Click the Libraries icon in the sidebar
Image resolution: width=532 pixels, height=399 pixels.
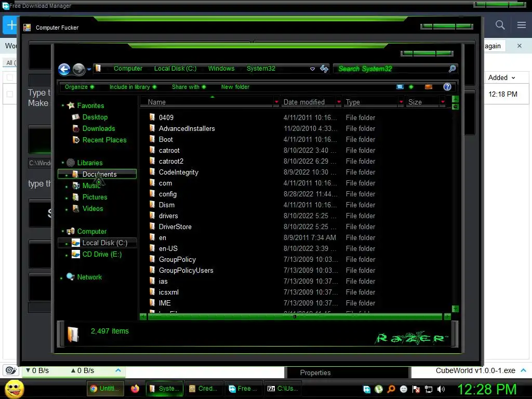point(71,163)
